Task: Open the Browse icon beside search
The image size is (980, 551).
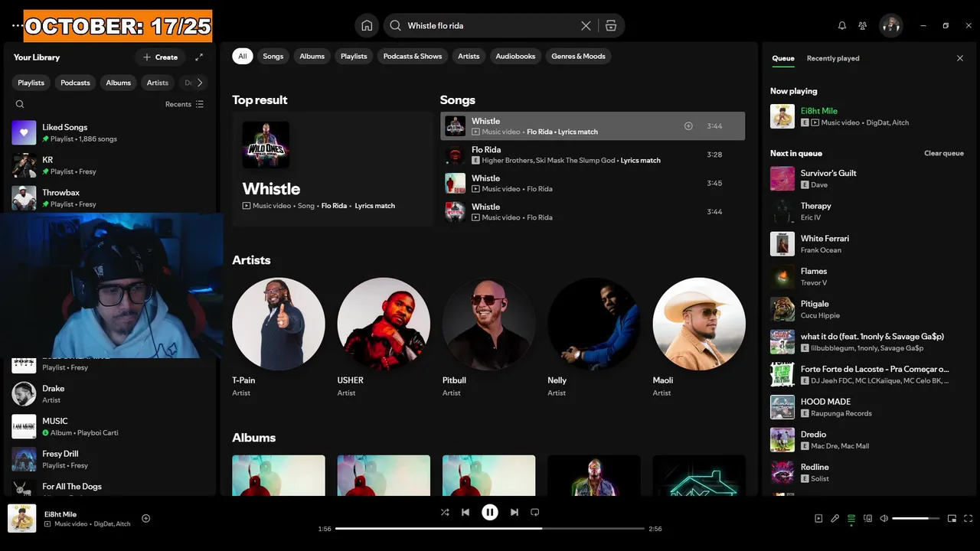Action: pyautogui.click(x=610, y=25)
